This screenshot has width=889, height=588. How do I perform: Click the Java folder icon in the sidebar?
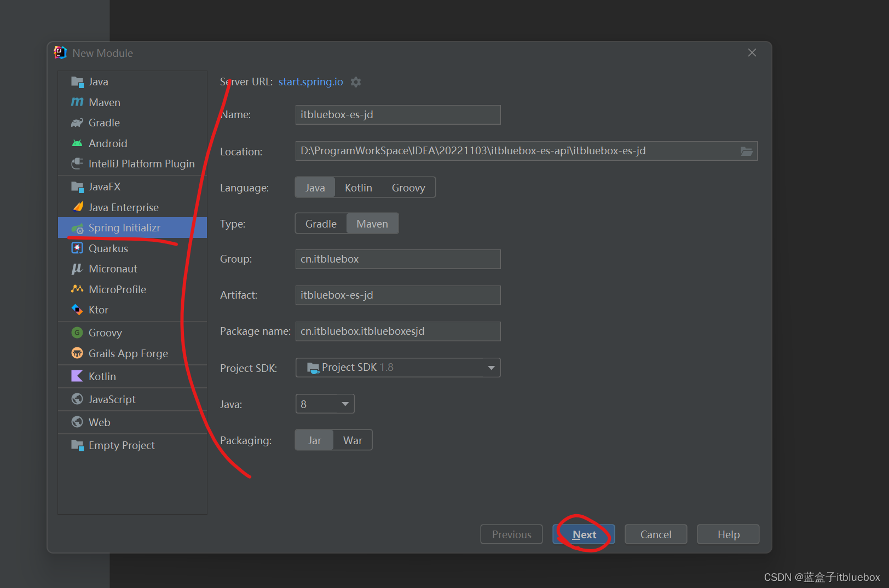click(77, 82)
